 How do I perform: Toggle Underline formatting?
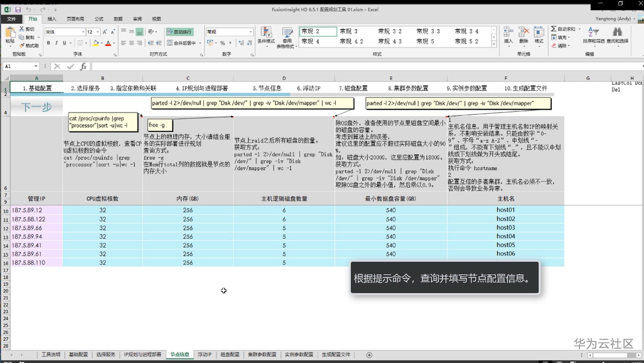[x=64, y=43]
